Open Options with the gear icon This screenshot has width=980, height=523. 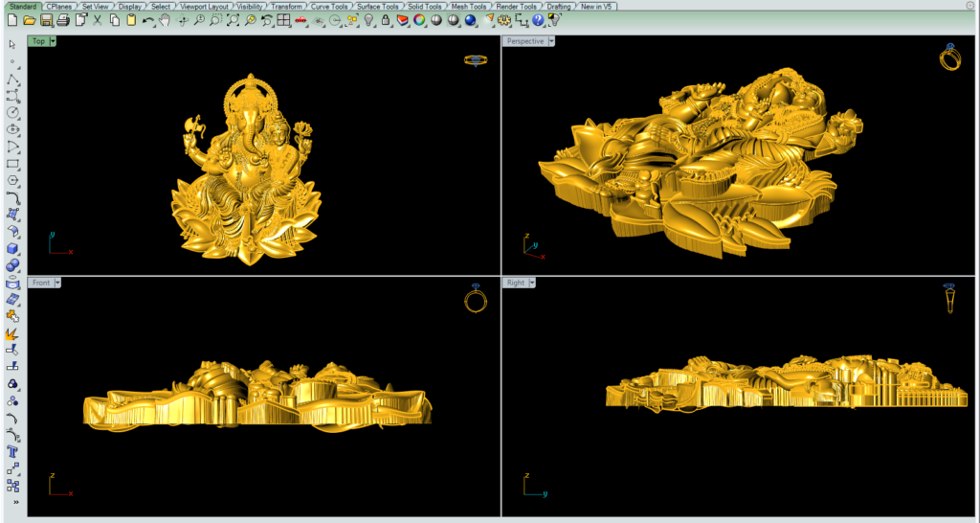(504, 21)
